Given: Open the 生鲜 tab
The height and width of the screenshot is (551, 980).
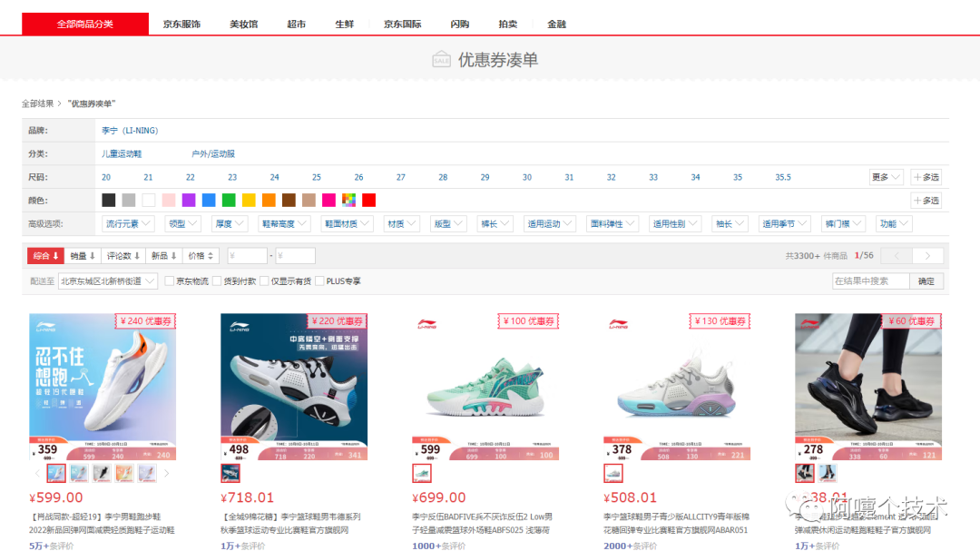Looking at the screenshot, I should pos(344,24).
